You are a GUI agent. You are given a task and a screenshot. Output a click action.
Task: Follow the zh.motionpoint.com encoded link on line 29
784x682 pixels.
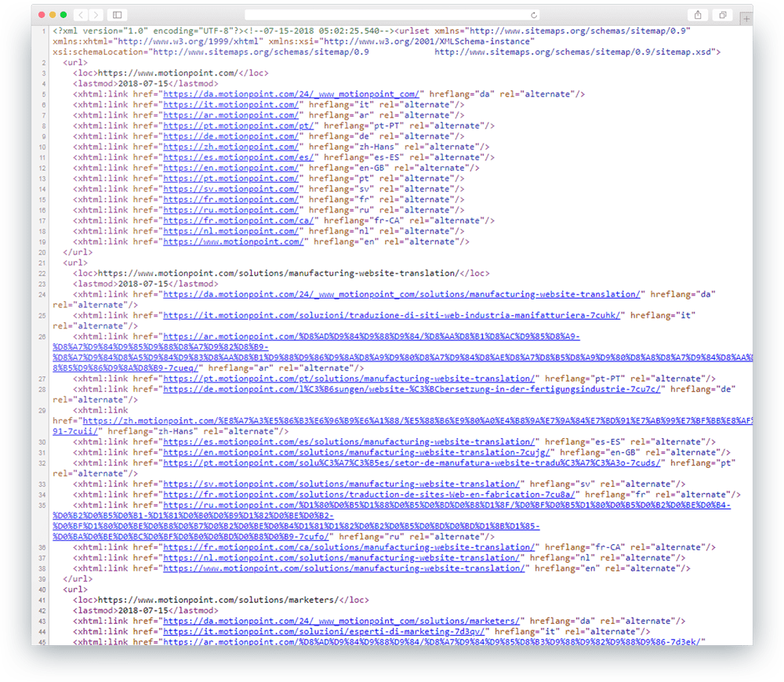click(418, 421)
